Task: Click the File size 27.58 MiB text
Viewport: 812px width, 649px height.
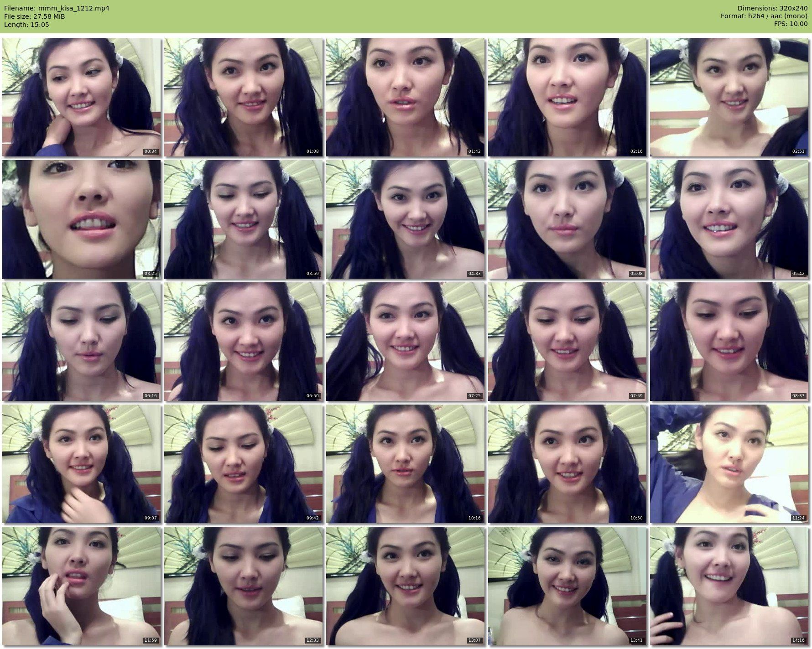Action: coord(35,16)
